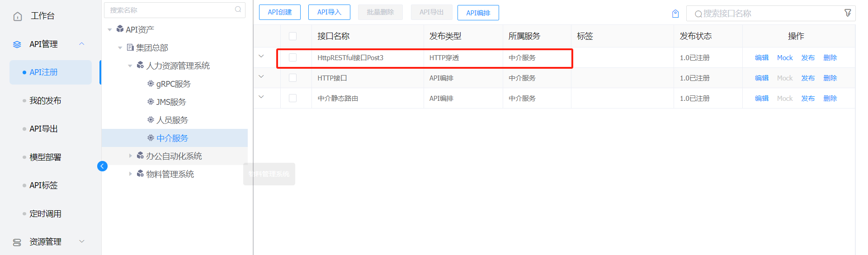The width and height of the screenshot is (868, 255).
Task: Click 发布 for 中介静态路由 row
Action: (808, 98)
